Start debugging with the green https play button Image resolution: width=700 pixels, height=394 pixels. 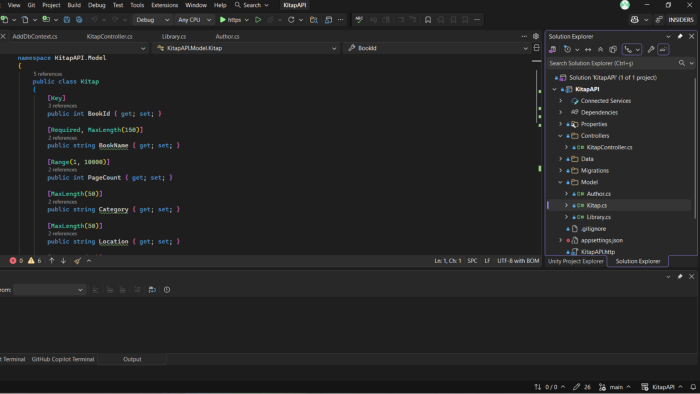pos(230,20)
